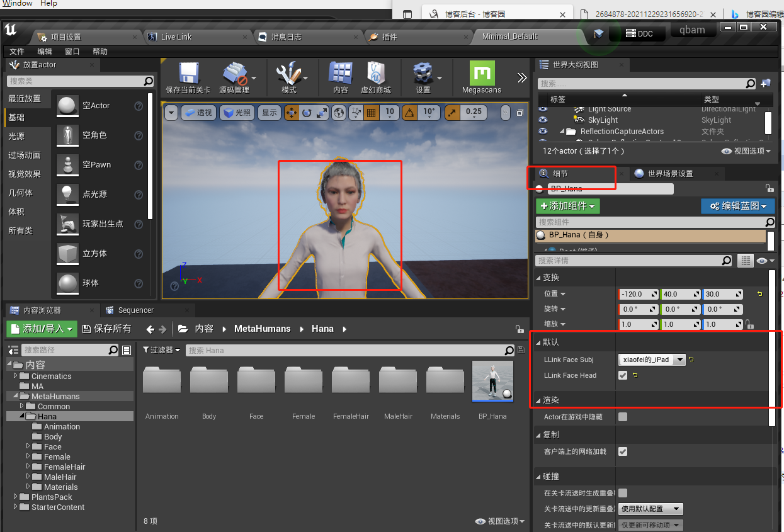Click the scale ratio lock icon

click(x=749, y=324)
